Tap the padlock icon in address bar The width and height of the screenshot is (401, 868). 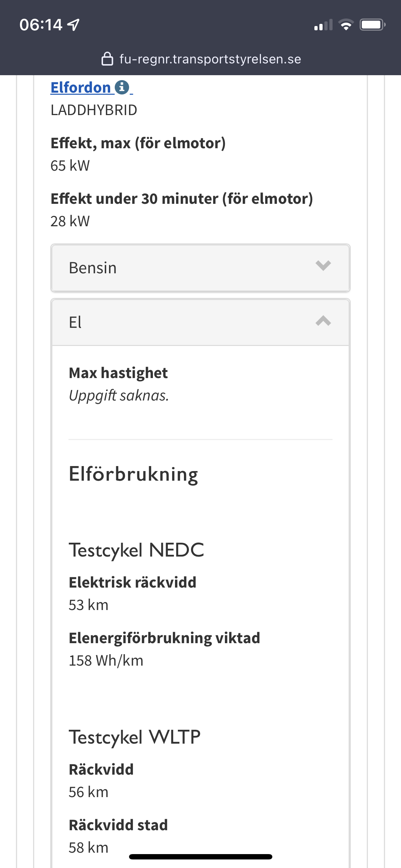(x=107, y=59)
